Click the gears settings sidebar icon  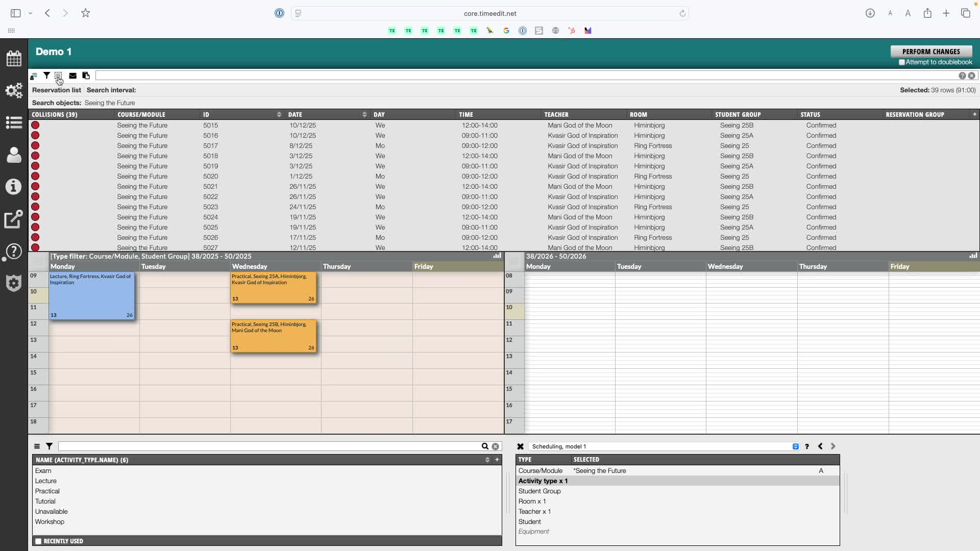14,91
